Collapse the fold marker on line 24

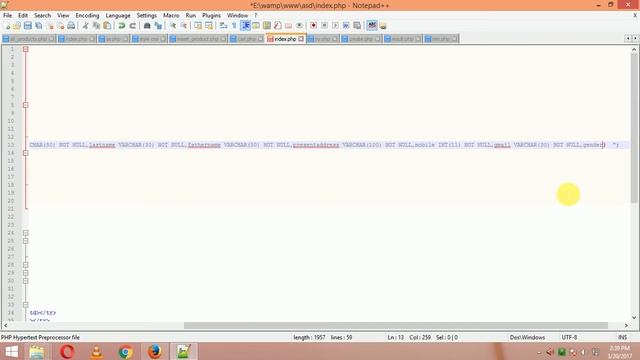26,233
